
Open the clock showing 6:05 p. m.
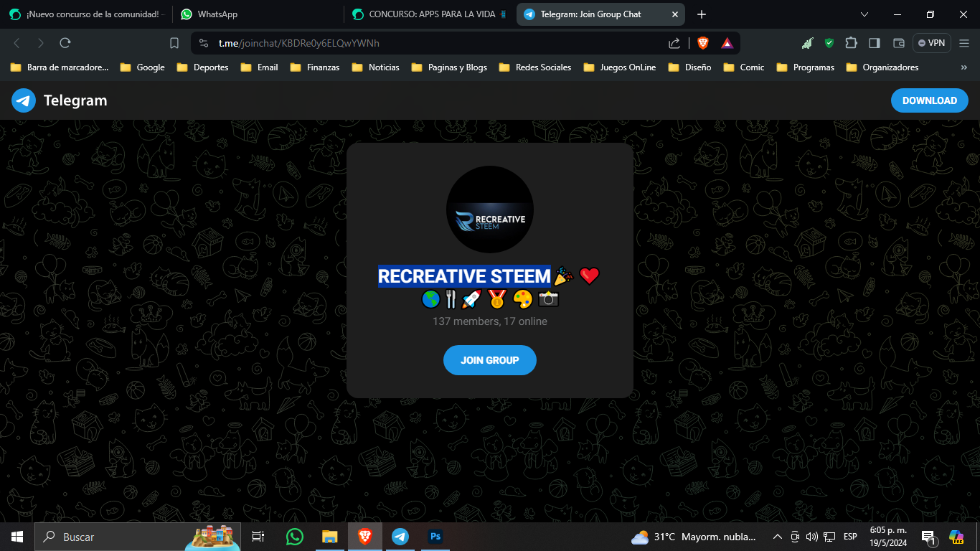888,537
